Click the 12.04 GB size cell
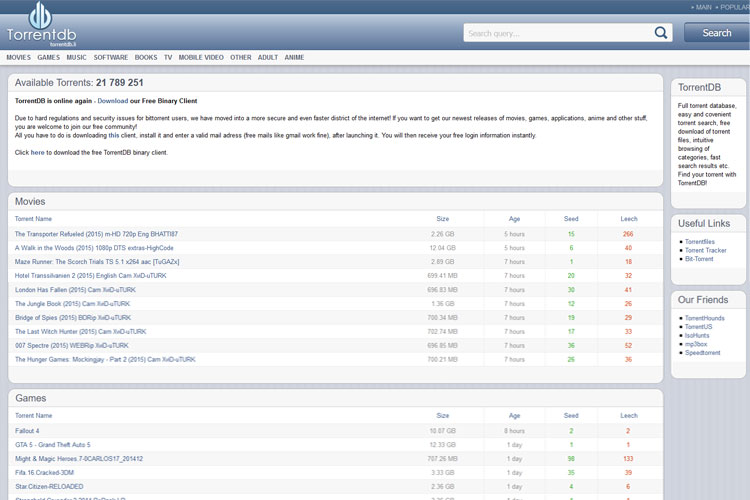750x500 pixels. (442, 248)
